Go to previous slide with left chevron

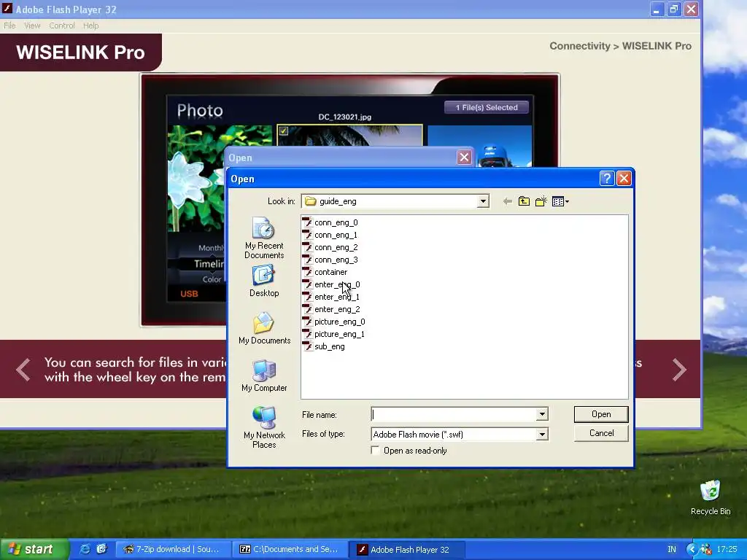tap(23, 370)
